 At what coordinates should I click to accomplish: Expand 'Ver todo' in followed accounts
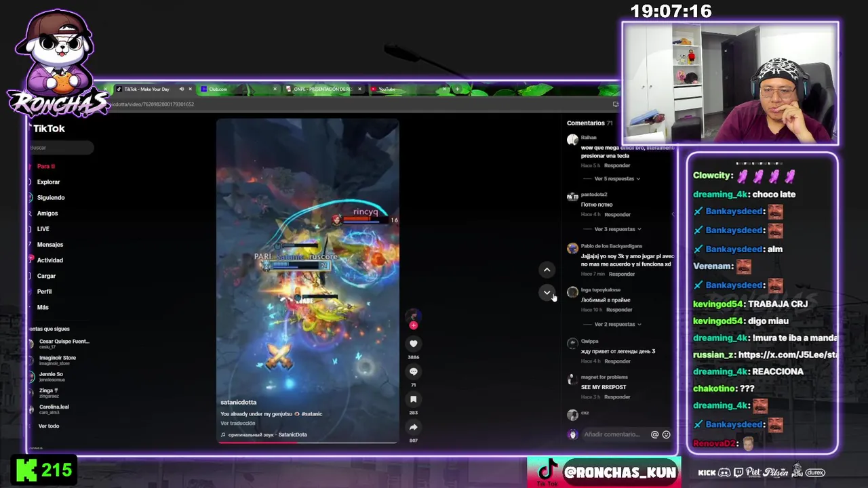pos(49,426)
